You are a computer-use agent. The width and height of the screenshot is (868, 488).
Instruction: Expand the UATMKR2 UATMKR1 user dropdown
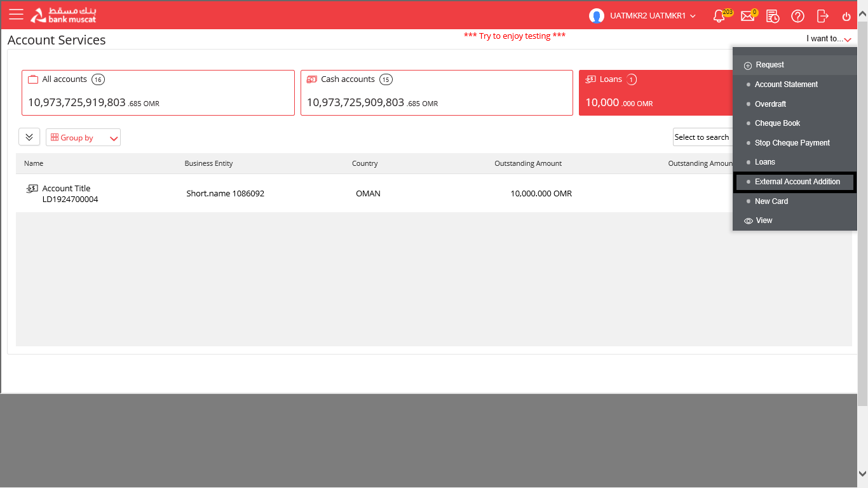(x=693, y=16)
